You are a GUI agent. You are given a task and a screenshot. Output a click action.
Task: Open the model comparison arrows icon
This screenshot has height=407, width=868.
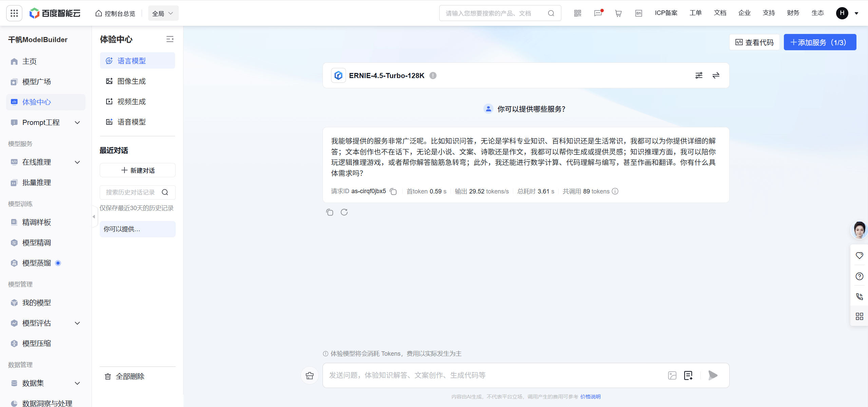coord(716,75)
